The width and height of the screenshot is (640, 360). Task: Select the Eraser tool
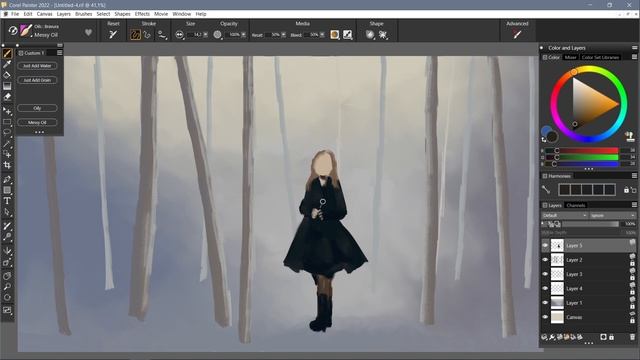pos(7,97)
